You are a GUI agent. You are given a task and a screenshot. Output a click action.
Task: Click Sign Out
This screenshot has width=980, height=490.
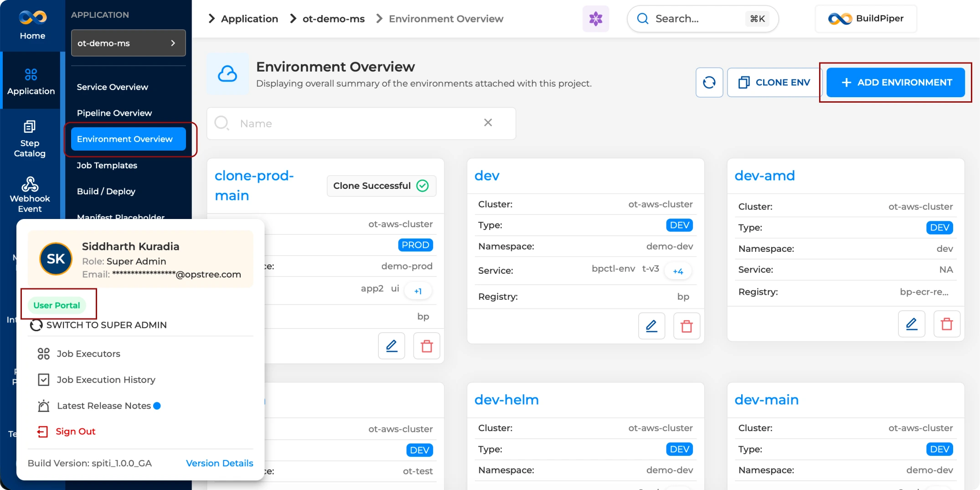[x=76, y=432]
